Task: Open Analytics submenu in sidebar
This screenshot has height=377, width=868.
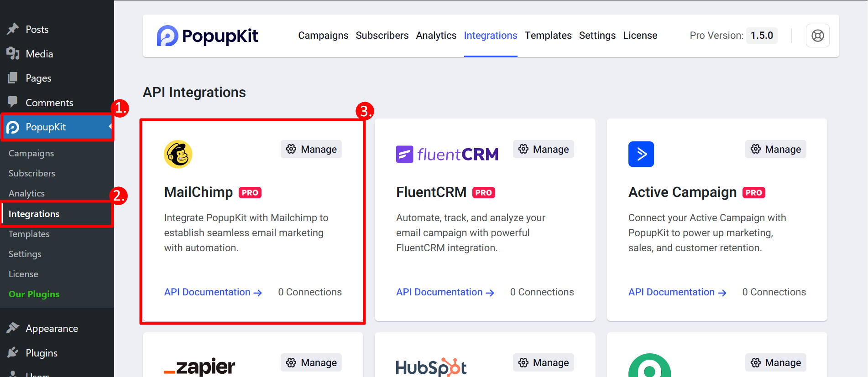Action: click(26, 193)
